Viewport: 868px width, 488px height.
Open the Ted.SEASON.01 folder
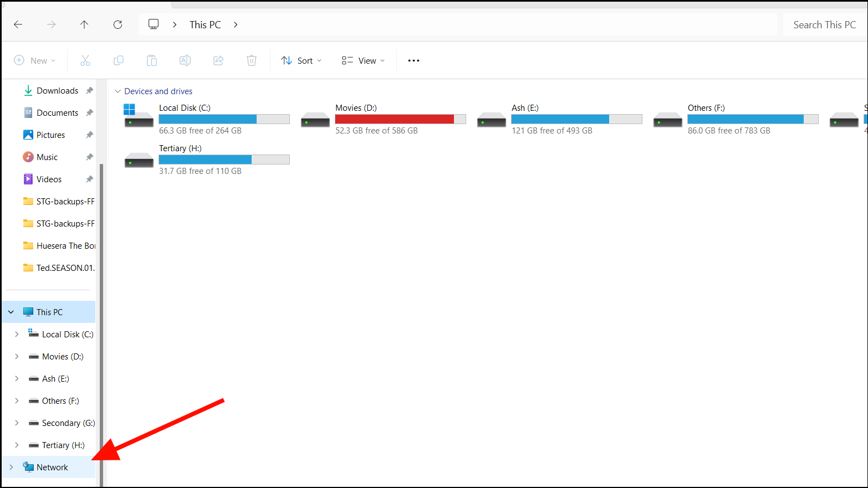click(x=58, y=268)
